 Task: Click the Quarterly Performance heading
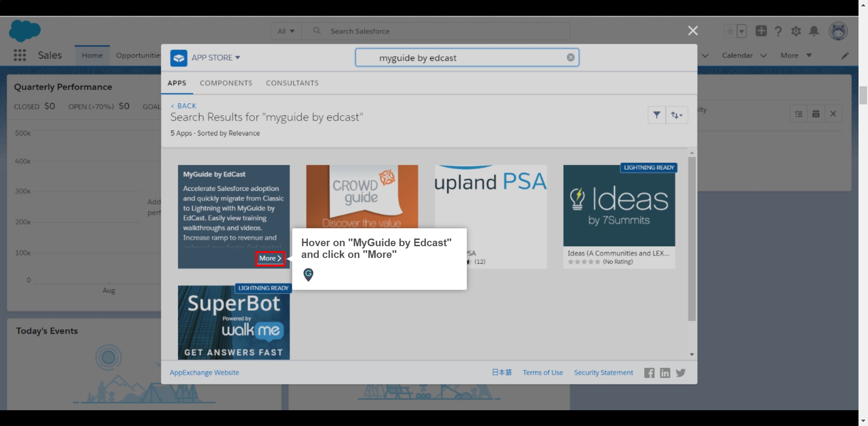point(63,87)
